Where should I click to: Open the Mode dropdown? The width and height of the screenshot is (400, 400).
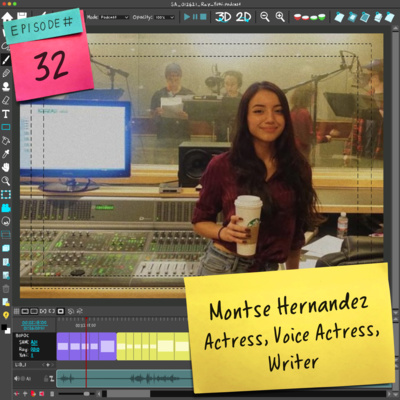(114, 17)
